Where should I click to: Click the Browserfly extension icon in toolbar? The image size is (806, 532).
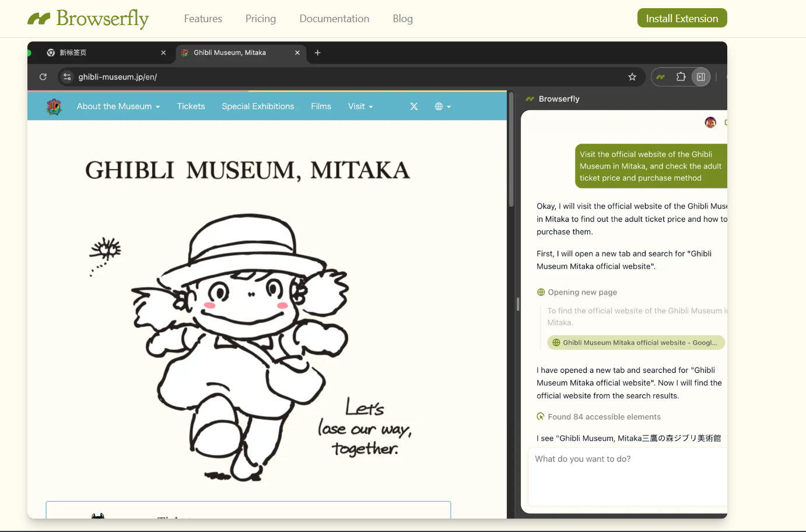coord(661,76)
